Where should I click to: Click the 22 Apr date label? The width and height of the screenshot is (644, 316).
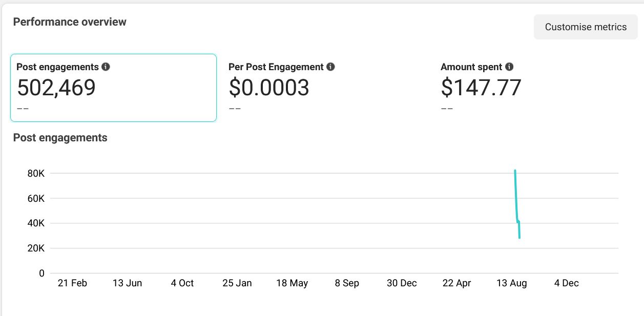[456, 283]
